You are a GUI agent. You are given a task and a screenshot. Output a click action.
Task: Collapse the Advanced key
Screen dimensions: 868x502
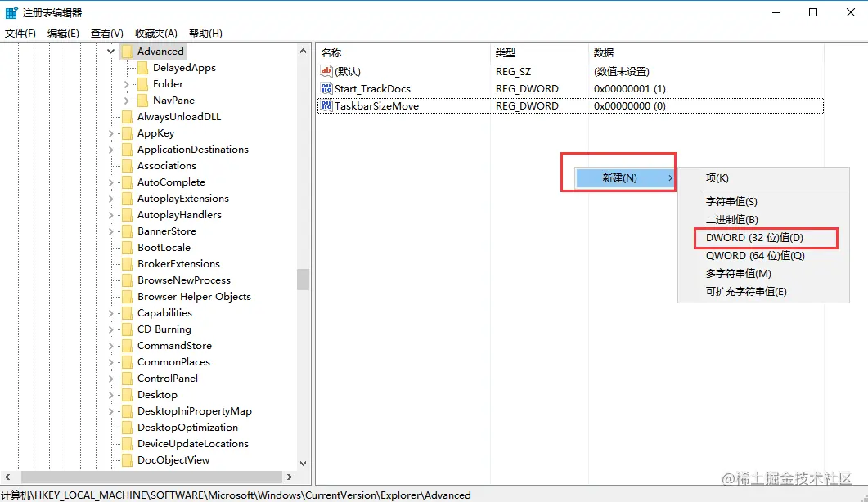point(110,52)
